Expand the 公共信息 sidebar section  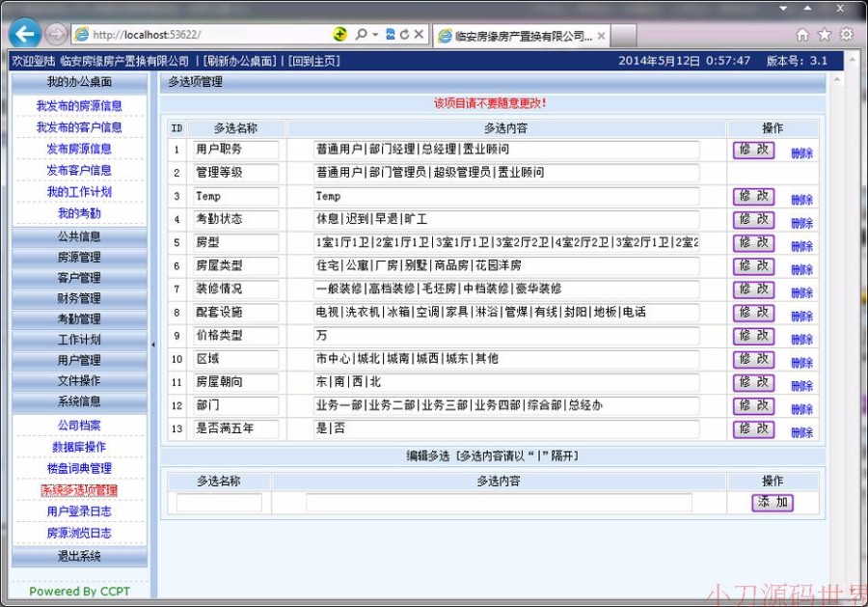(80, 236)
